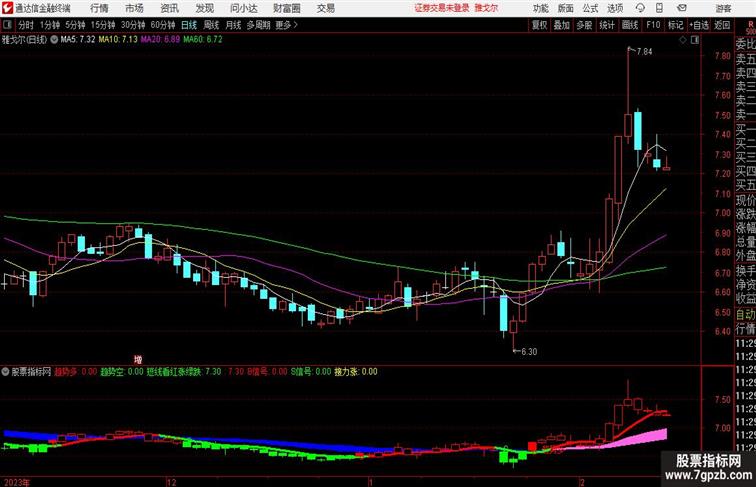Click the 统计 toolbar button
Screen dimensions: 756x487
[x=607, y=25]
